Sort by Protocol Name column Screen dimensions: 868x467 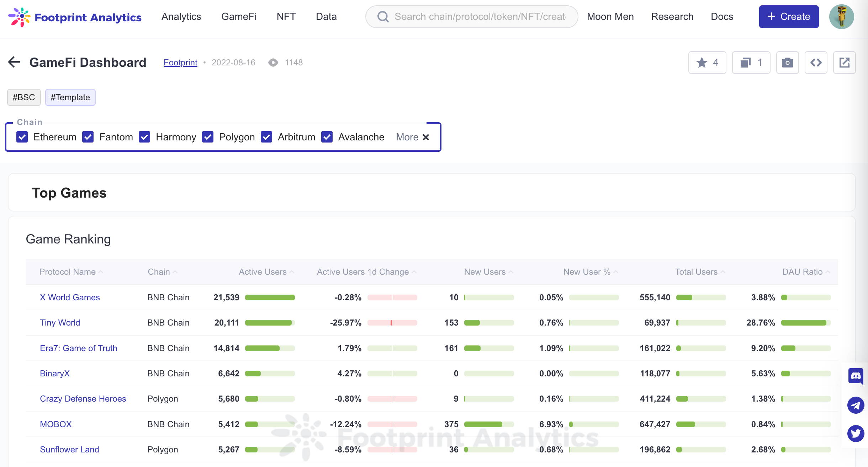(x=71, y=272)
